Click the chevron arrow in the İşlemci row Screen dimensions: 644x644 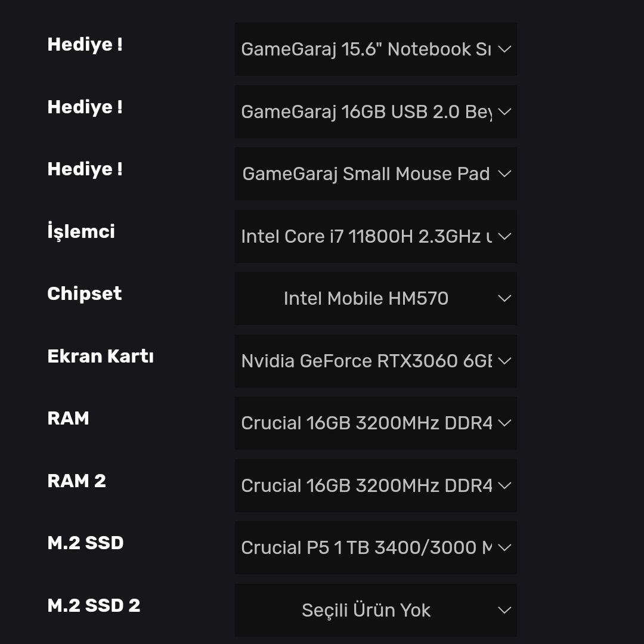(504, 237)
